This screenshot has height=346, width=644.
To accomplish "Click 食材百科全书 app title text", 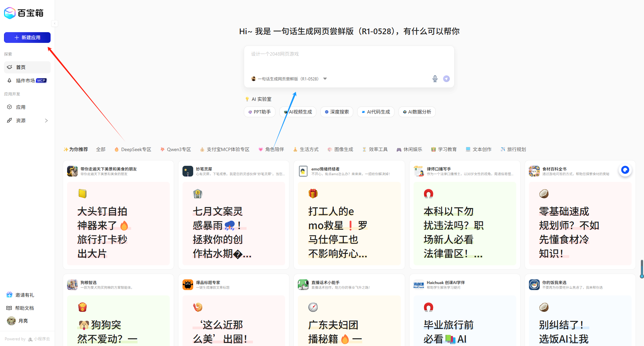I will click(x=554, y=169).
